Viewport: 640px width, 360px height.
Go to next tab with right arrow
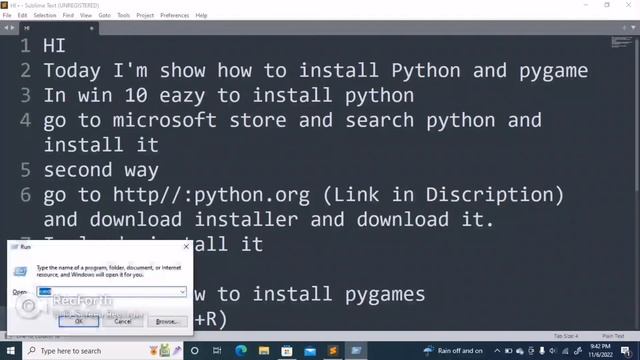click(x=12, y=28)
